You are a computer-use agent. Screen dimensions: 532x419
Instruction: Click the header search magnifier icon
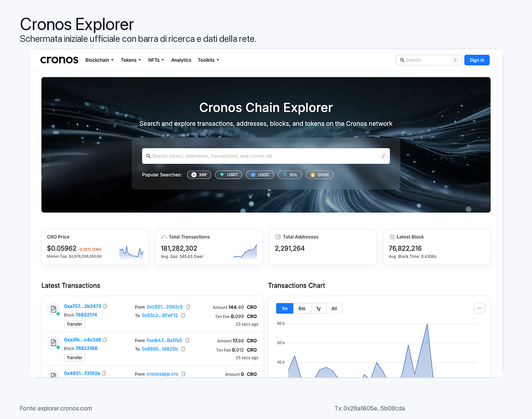pyautogui.click(x=402, y=60)
